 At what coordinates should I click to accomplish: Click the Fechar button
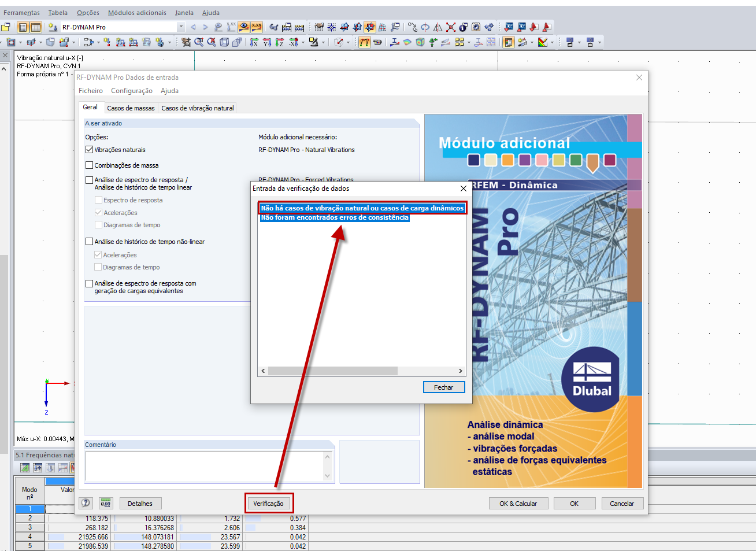tap(444, 387)
